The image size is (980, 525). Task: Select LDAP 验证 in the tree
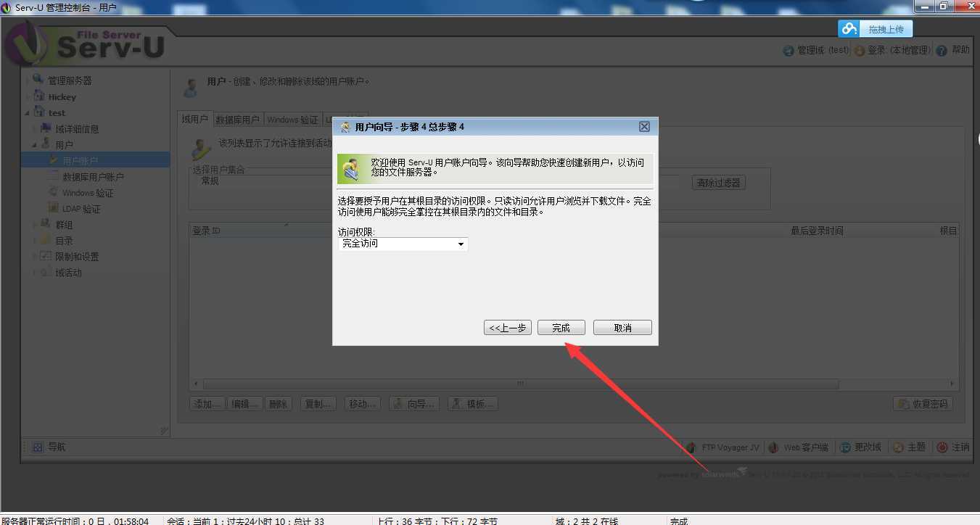pyautogui.click(x=81, y=209)
